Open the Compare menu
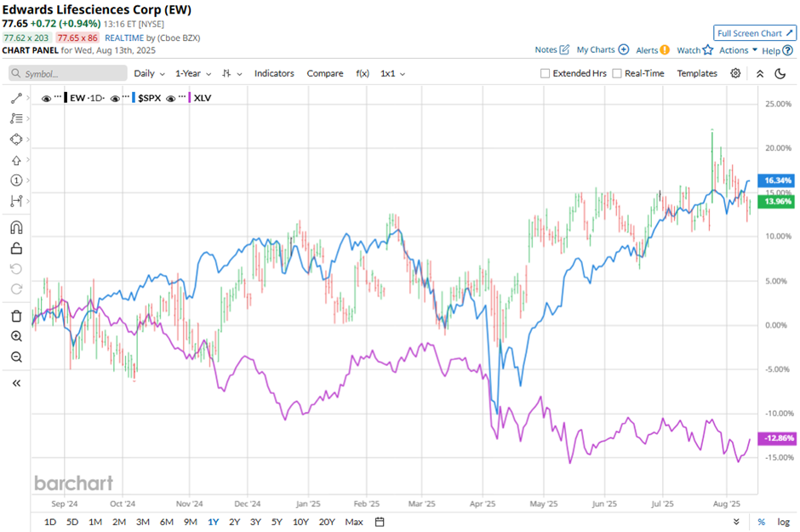Screen dimensions: 800x532 coord(325,73)
